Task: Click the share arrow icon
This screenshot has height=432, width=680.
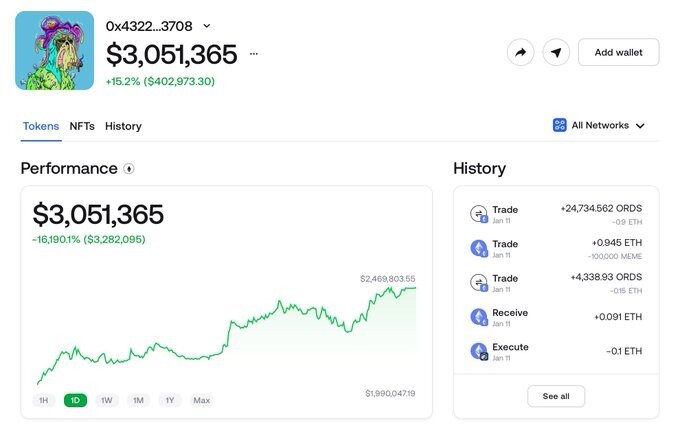Action: tap(520, 52)
